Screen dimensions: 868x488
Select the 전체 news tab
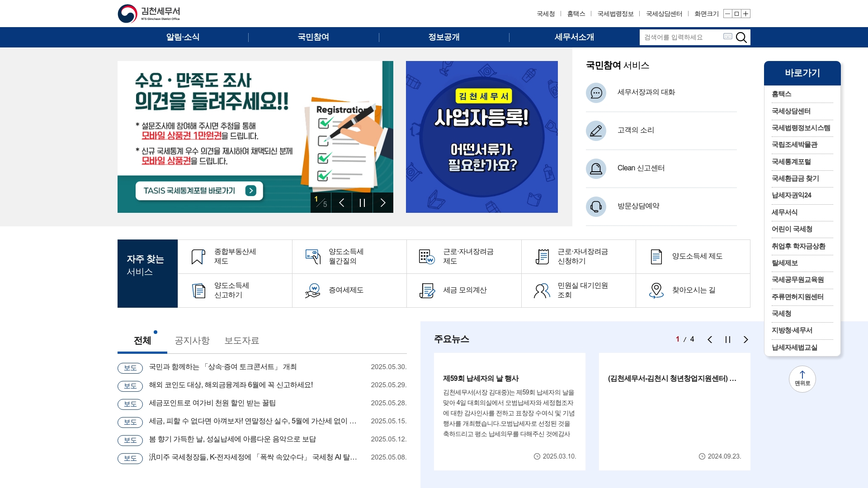142,341
